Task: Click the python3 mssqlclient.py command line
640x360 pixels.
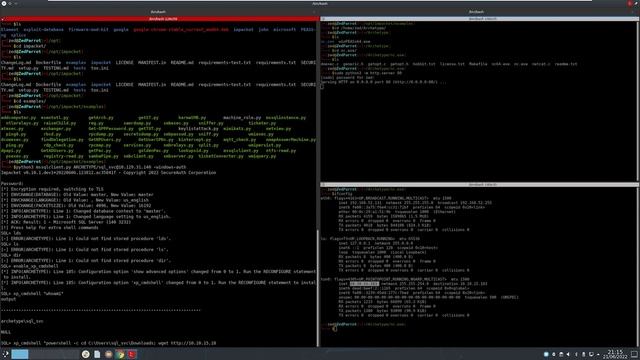Action: click(x=100, y=167)
